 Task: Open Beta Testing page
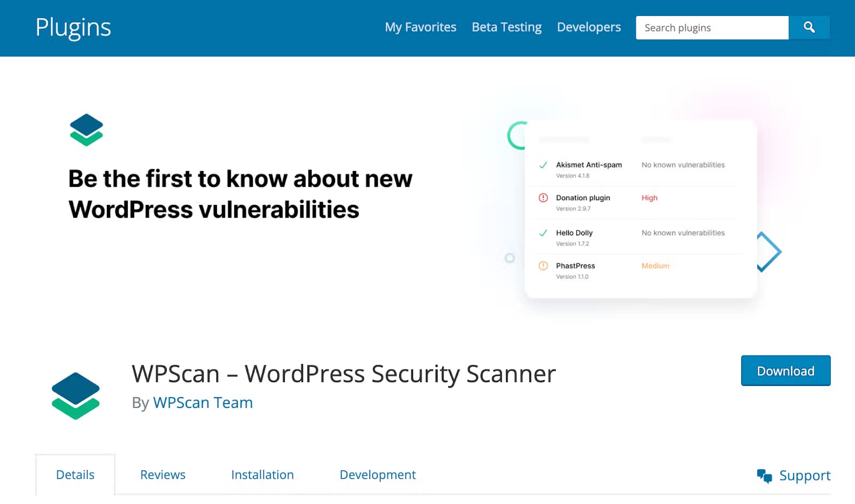click(x=506, y=27)
